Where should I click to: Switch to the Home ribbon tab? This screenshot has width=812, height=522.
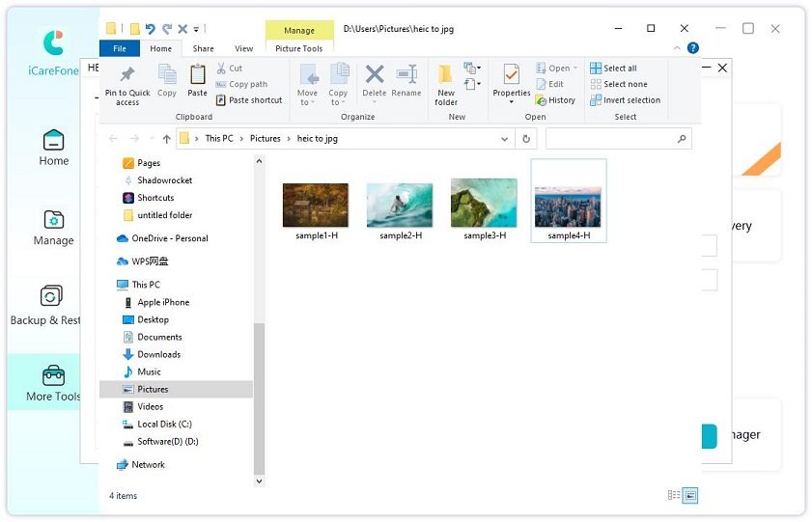pos(160,48)
